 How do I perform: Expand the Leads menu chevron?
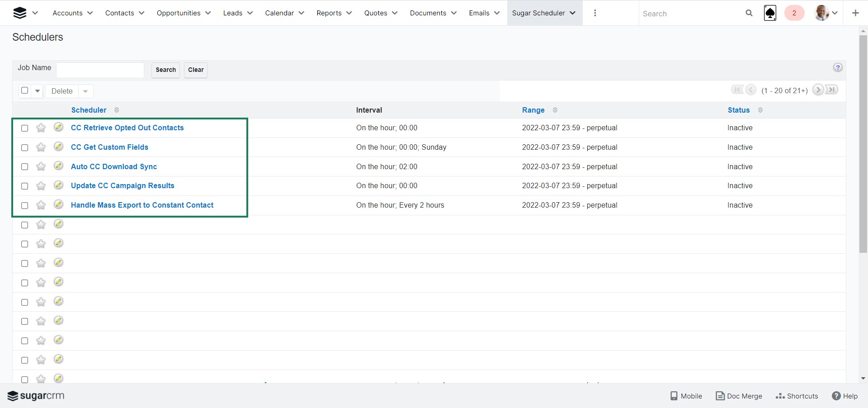[x=250, y=13]
